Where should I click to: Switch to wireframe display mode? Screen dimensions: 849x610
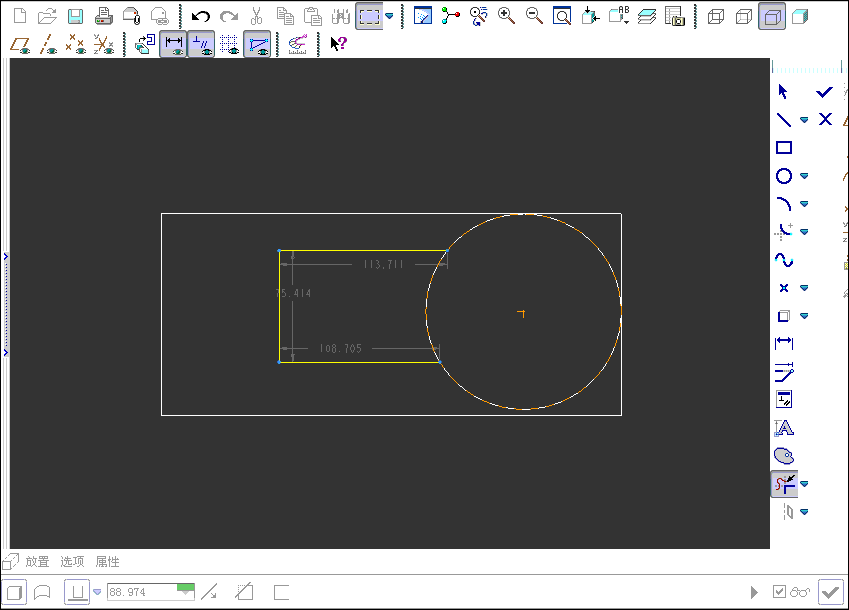point(716,16)
